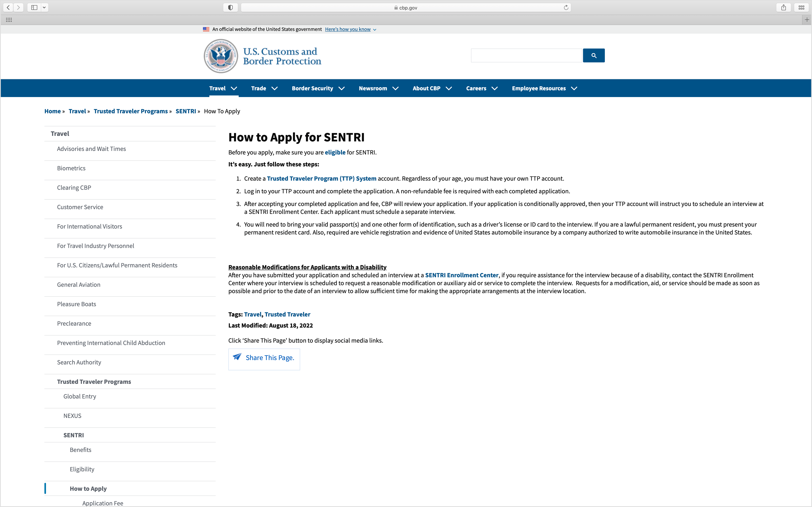
Task: Open the tab overview grid icon
Action: click(x=802, y=7)
